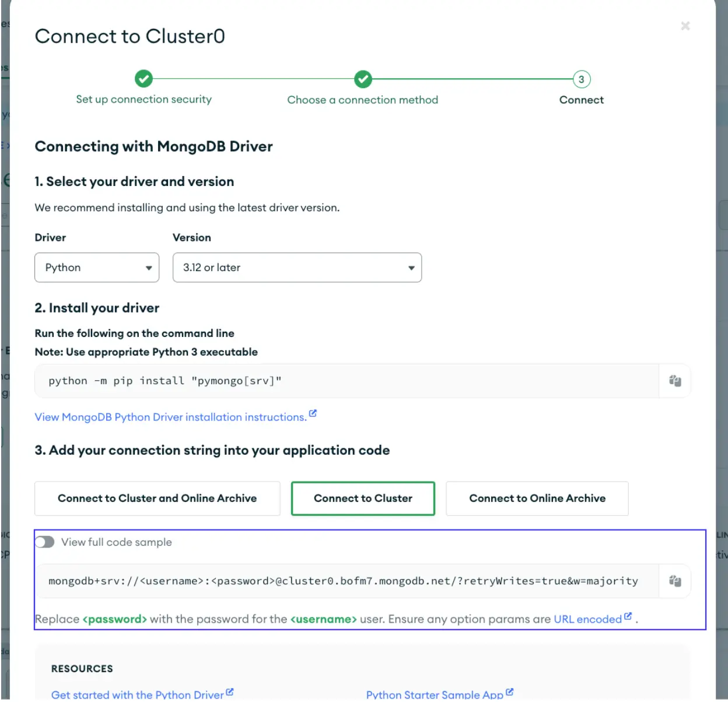The width and height of the screenshot is (728, 702).
Task: Click the step 3 Connect circle
Action: [581, 79]
